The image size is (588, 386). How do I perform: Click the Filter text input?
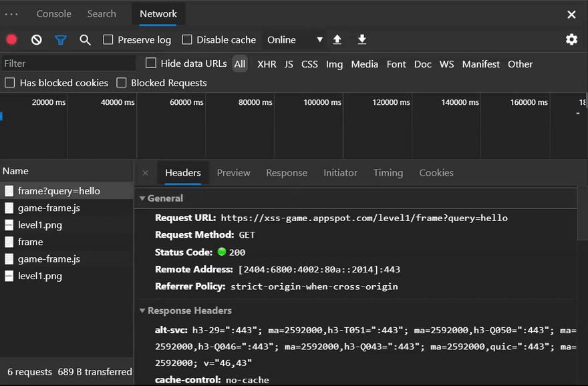pos(68,63)
